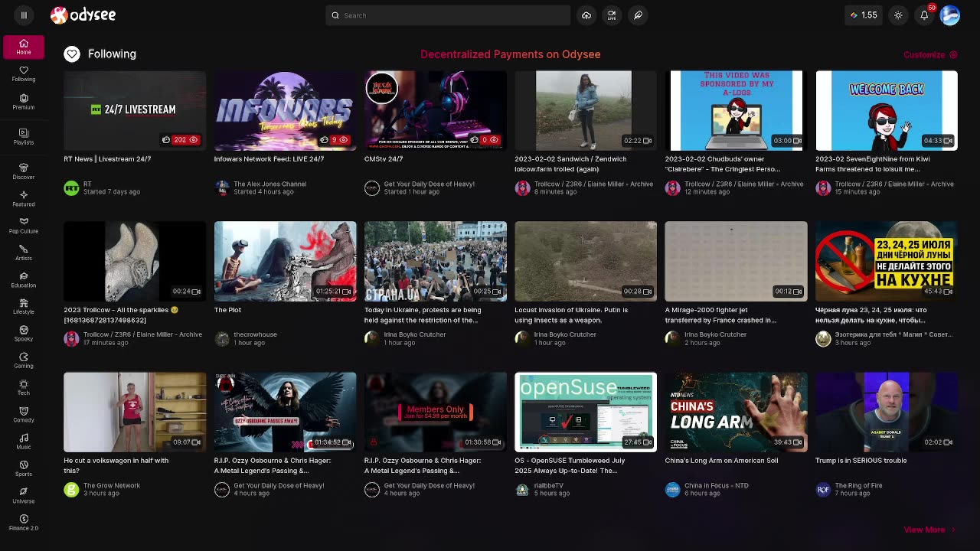The image size is (980, 551).
Task: Open the 1.55 credits wallet balance
Action: pyautogui.click(x=864, y=15)
